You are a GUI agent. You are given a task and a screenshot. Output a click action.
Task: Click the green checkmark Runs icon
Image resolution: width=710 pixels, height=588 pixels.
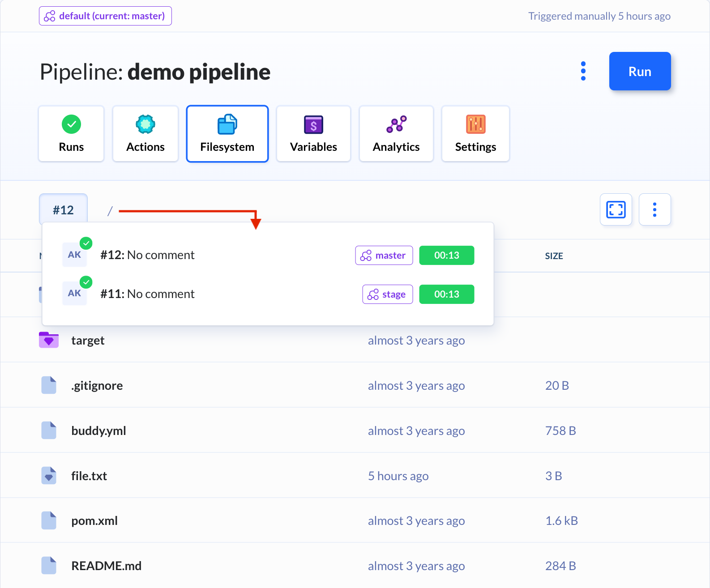point(71,124)
